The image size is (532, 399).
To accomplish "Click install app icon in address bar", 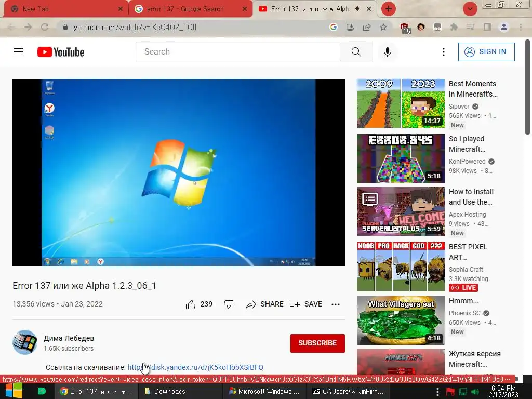I will click(350, 27).
